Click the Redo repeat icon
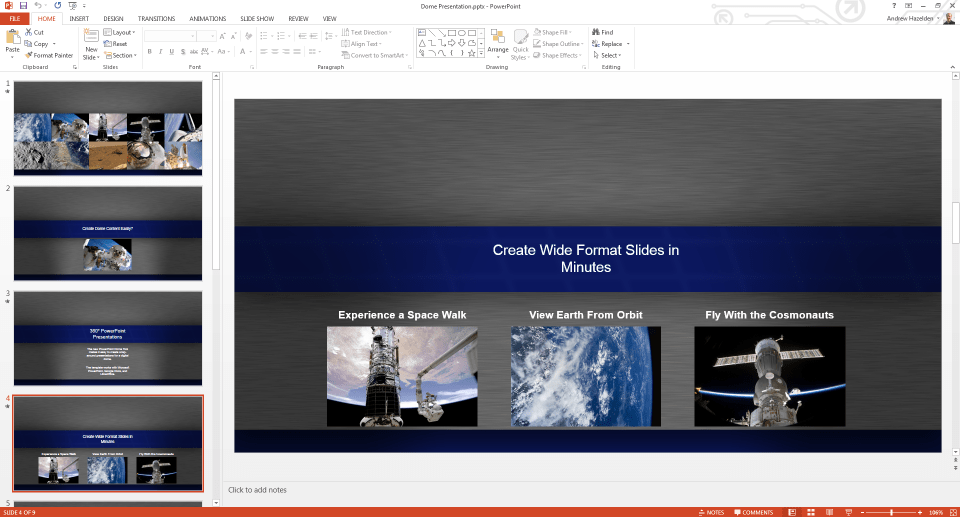This screenshot has width=960, height=517. coord(58,6)
